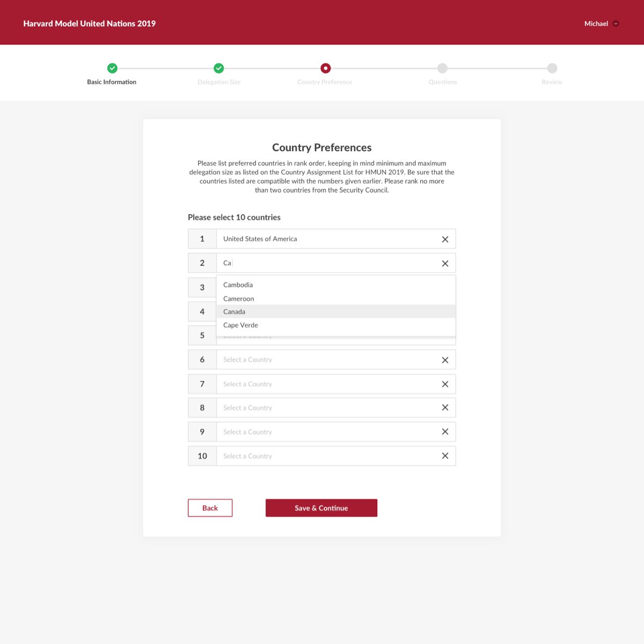Image resolution: width=644 pixels, height=644 pixels.
Task: Click the Country Preference red step indicator
Action: [x=325, y=69]
